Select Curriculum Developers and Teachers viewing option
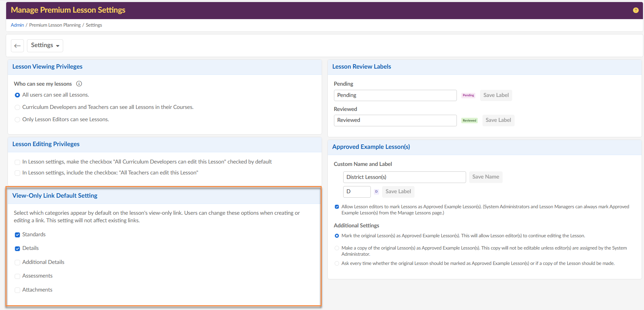Image resolution: width=644 pixels, height=310 pixels. pyautogui.click(x=17, y=107)
